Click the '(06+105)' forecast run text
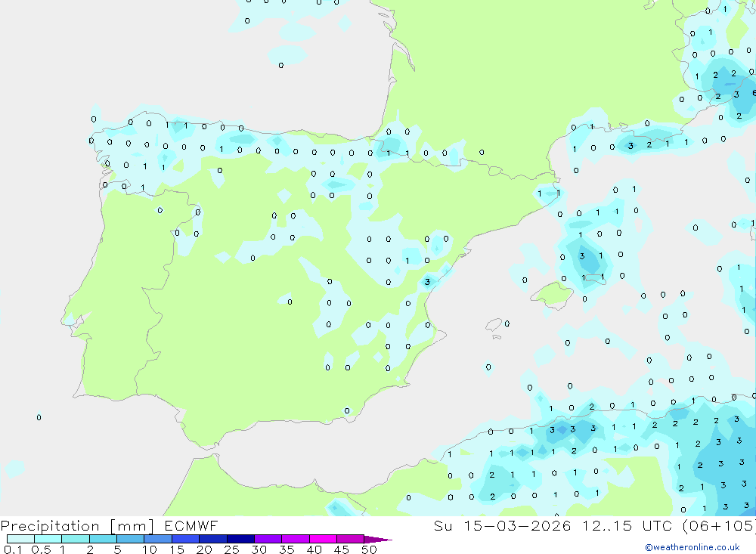 pos(719,526)
